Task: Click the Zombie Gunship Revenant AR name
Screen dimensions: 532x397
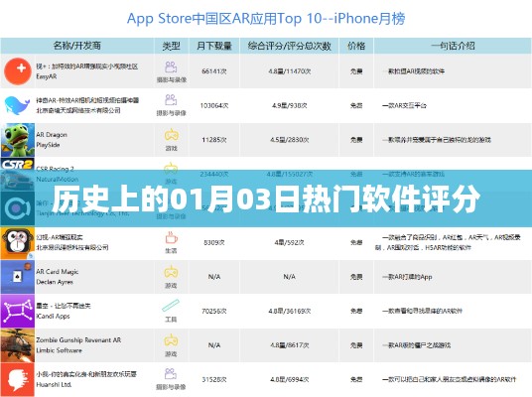Action: [78, 340]
